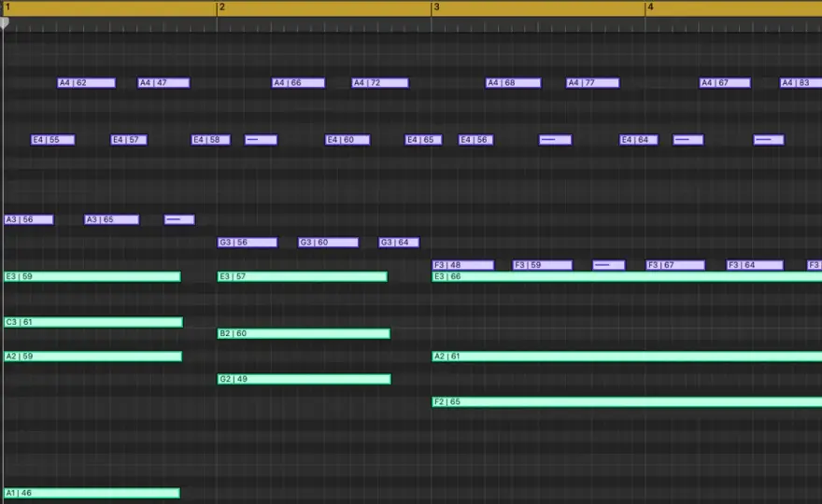Click the B2 | 60 note

pyautogui.click(x=304, y=334)
